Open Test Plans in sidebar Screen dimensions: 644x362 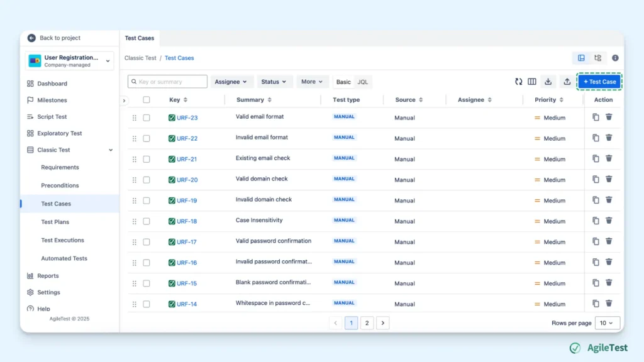click(x=55, y=222)
